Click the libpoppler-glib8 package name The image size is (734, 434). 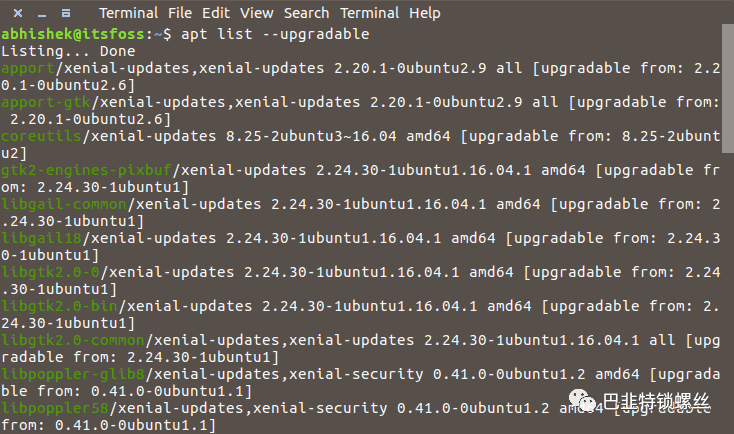(73, 374)
